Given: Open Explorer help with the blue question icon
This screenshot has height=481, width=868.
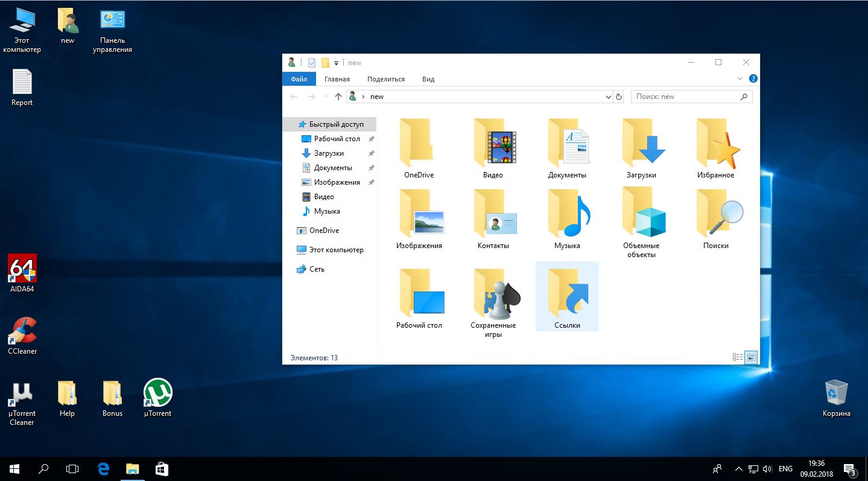Looking at the screenshot, I should 753,79.
